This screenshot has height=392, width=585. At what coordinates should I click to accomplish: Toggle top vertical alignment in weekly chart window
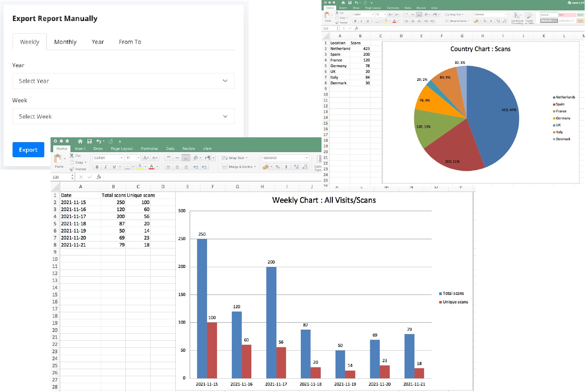click(x=169, y=158)
